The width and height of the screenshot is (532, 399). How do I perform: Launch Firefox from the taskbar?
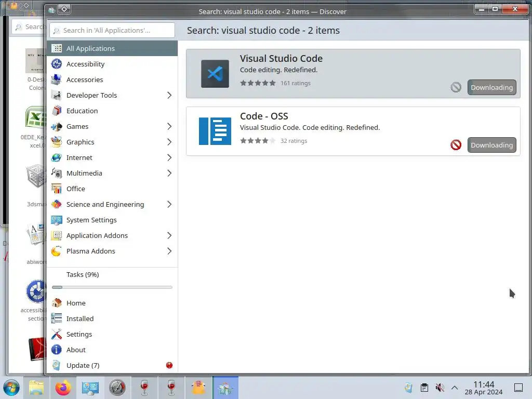tap(63, 388)
